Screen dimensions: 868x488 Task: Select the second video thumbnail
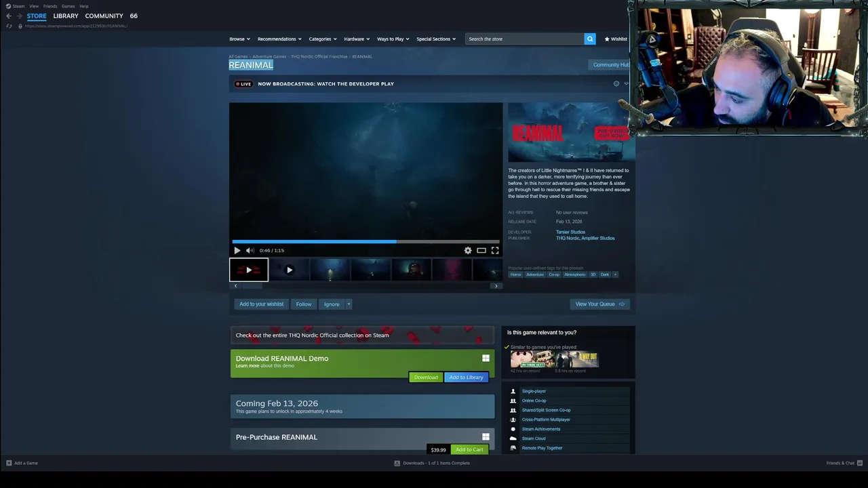click(x=290, y=270)
